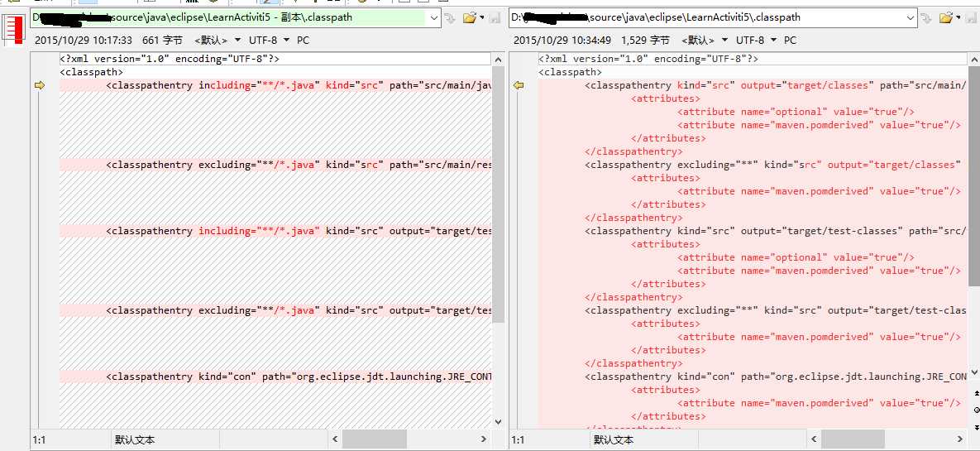Click the right horizontal scrollbar left arrow
Image resolution: width=980 pixels, height=451 pixels.
[813, 439]
